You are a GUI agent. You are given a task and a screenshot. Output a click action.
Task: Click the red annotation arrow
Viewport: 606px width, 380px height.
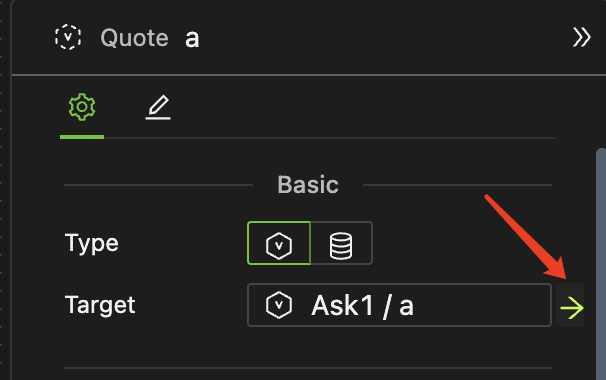526,237
